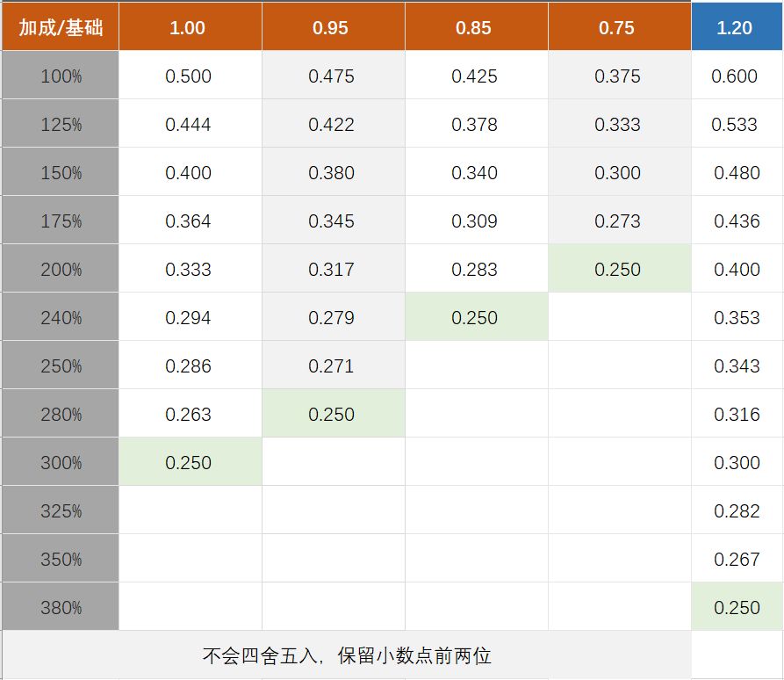The width and height of the screenshot is (784, 680).
Task: Click the green 0.250 cell in 300% row
Action: (189, 463)
